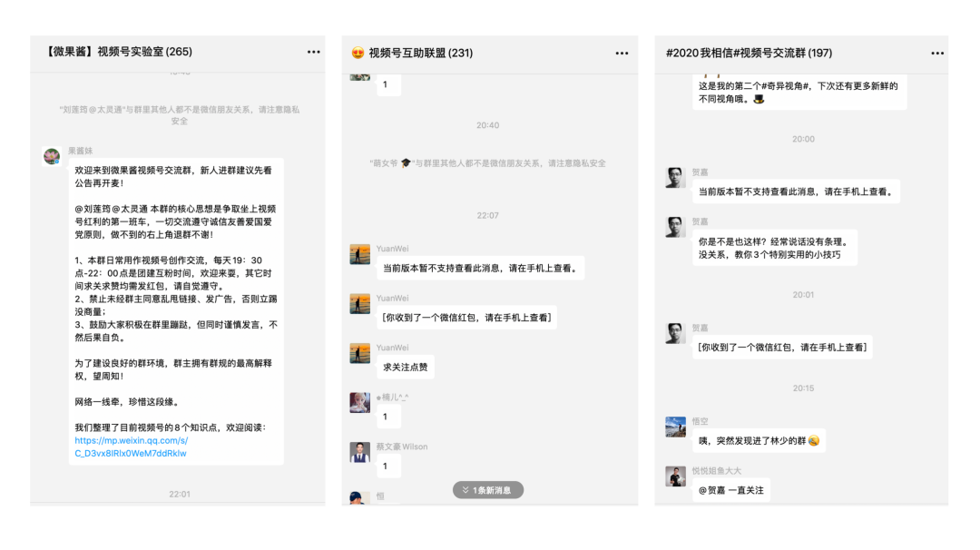Open more options in 视频号互助联盟 chat

622,54
